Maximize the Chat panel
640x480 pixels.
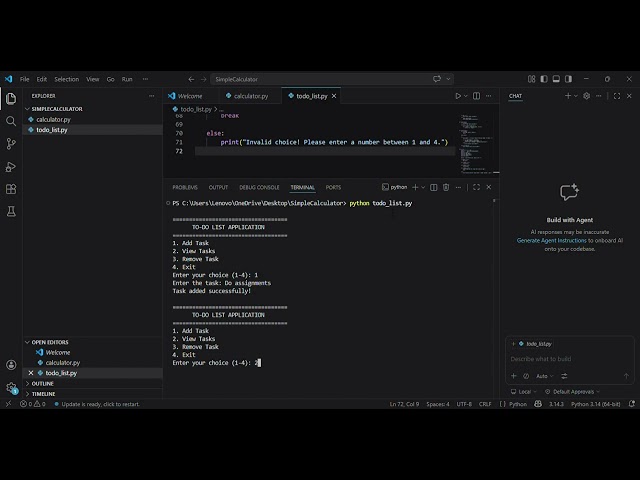[617, 96]
